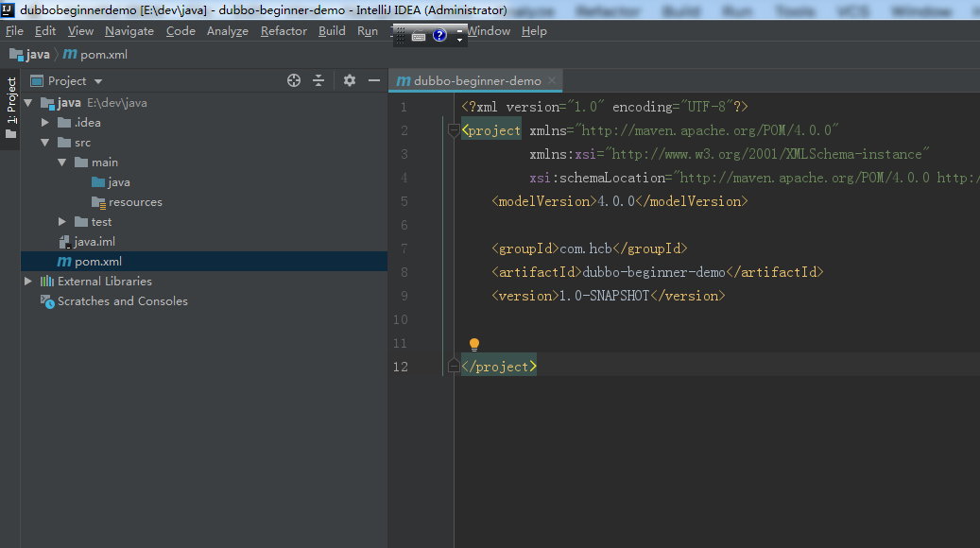Image resolution: width=980 pixels, height=548 pixels.
Task: Open the View menu
Action: click(x=80, y=30)
